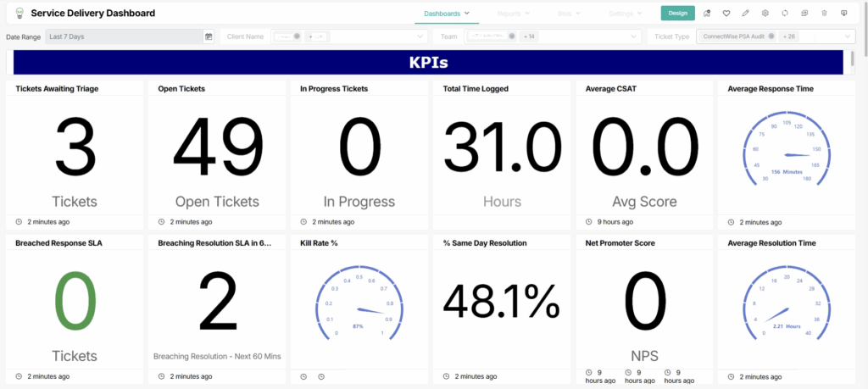Click the Design button

point(677,14)
